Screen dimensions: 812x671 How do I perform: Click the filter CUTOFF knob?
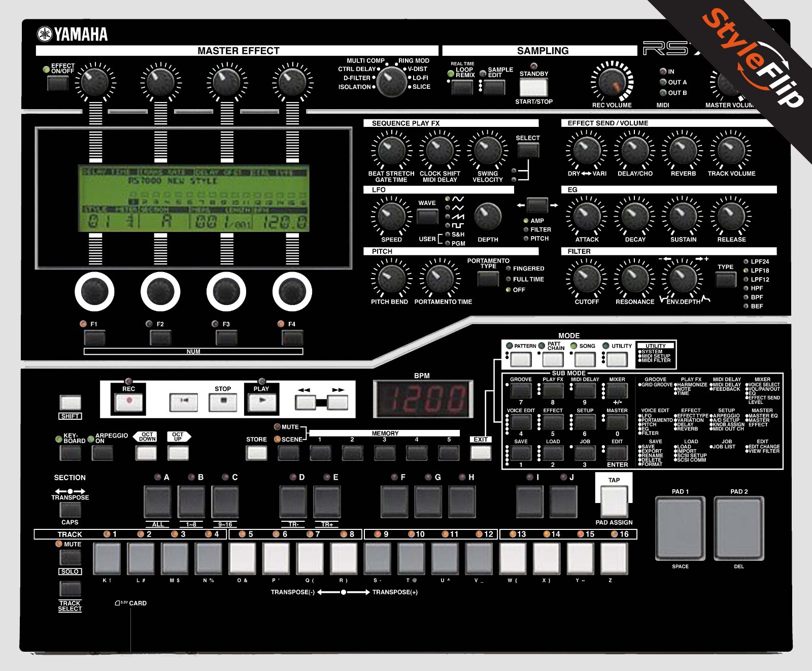tap(587, 278)
